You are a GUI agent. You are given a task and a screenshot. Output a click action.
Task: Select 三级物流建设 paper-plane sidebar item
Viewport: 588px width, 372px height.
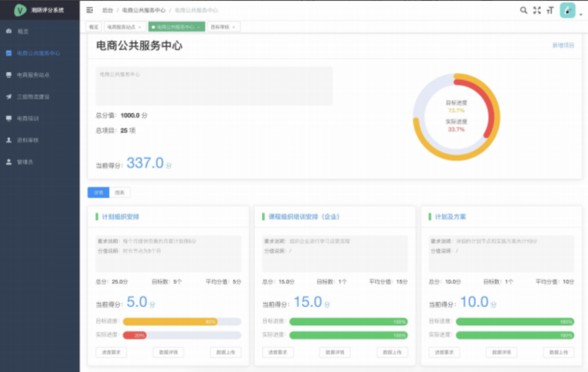[x=9, y=96]
